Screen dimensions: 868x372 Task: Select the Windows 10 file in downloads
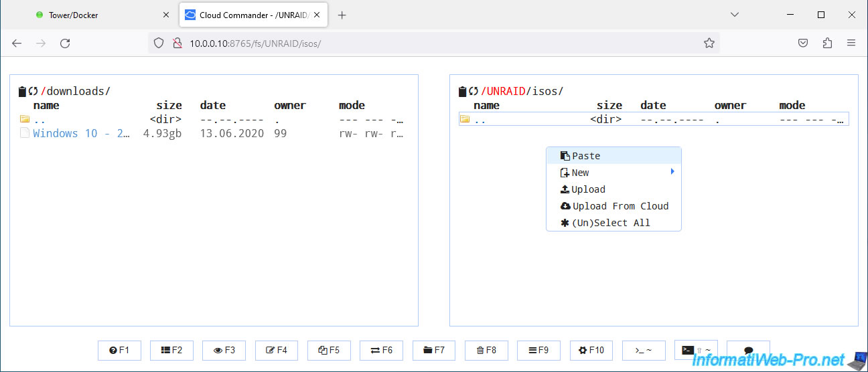pyautogui.click(x=81, y=133)
